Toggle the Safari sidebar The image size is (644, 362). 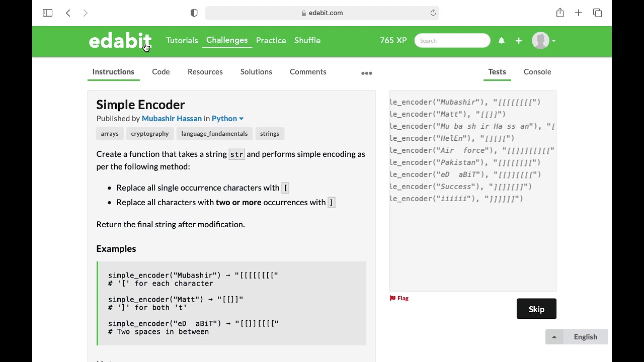[x=48, y=13]
